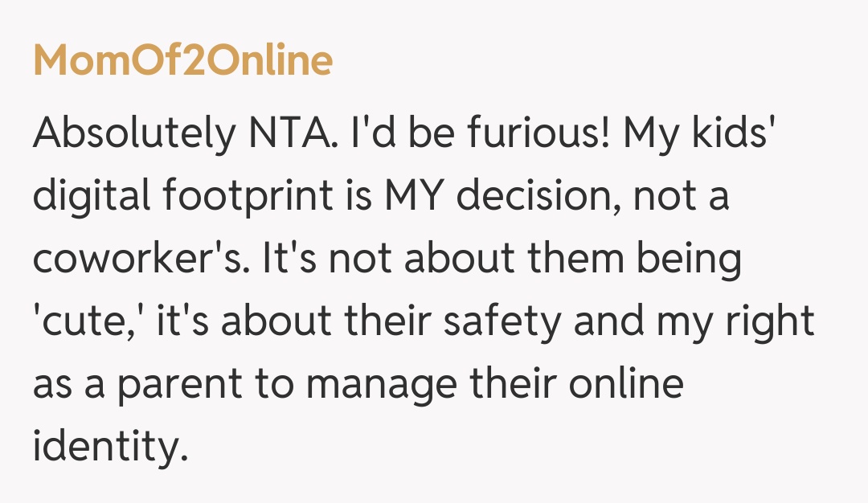Click the final word 'identity.'

coord(109,446)
